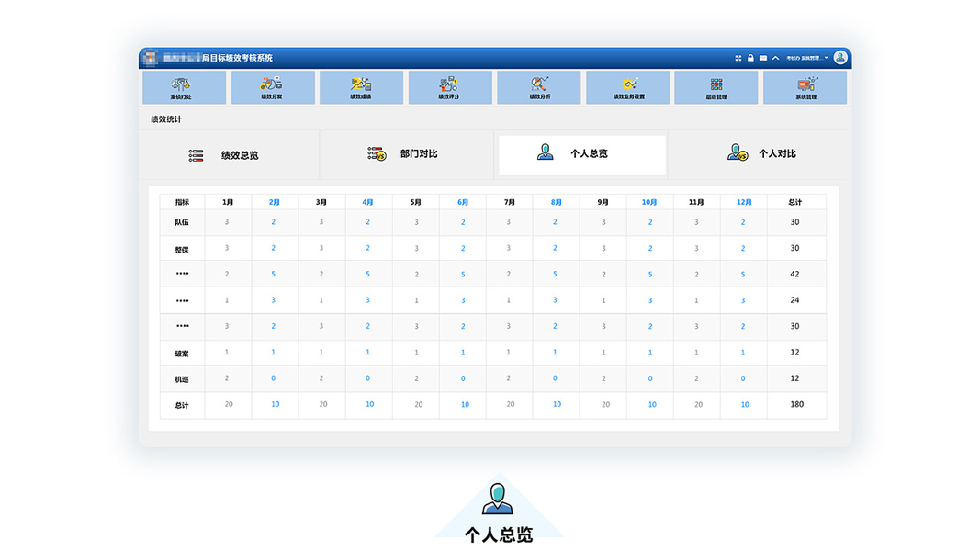Viewport: 980px width, 551px height.
Task: Click the 8月 value 10 in 总计 row
Action: 557,405
